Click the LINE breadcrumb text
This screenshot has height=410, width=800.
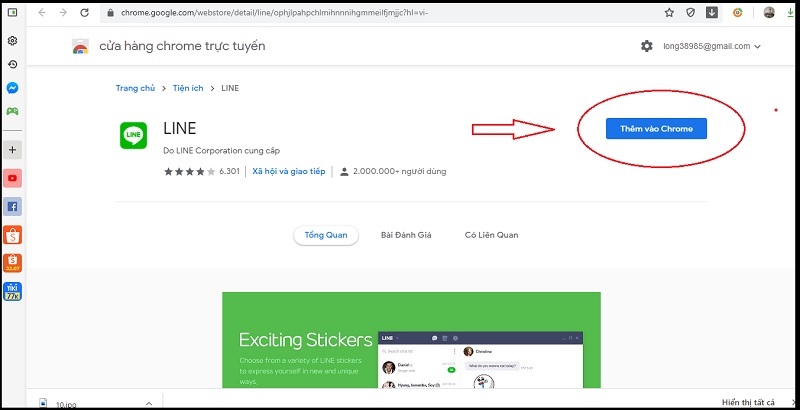tap(230, 88)
